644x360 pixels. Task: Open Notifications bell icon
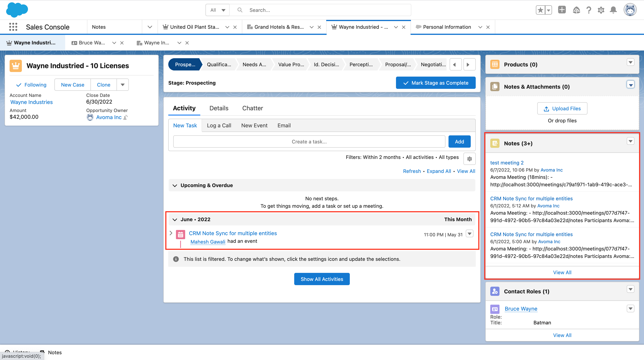pos(613,10)
